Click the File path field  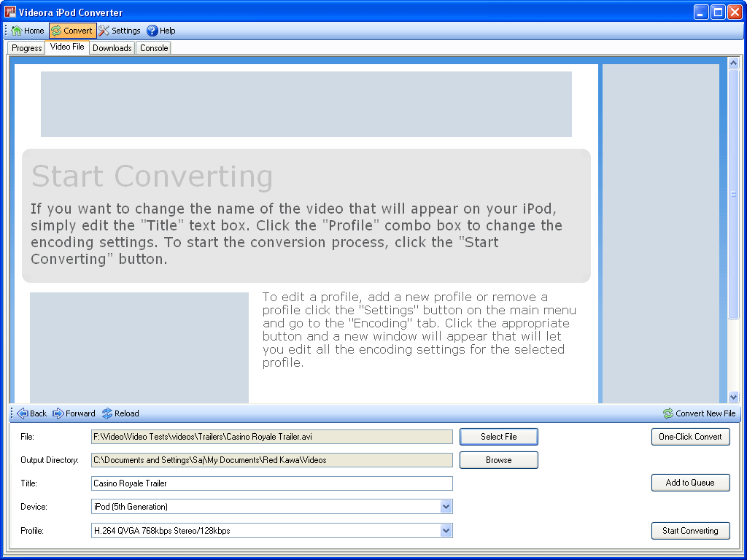[x=271, y=437]
